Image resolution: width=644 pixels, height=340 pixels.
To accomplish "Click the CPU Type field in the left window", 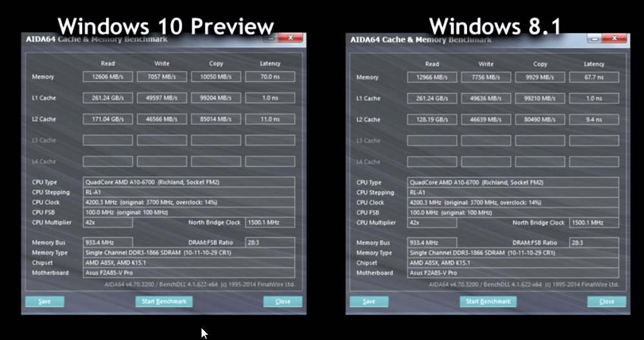I will [x=189, y=182].
